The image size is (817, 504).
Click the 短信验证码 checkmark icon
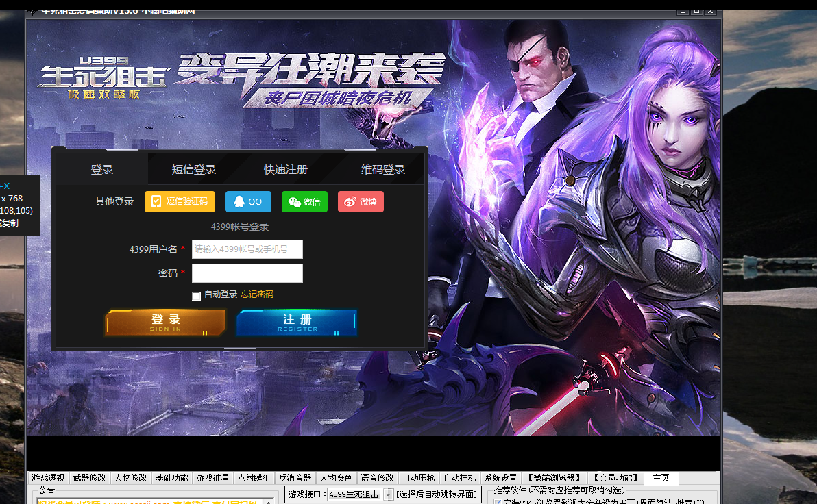point(156,201)
